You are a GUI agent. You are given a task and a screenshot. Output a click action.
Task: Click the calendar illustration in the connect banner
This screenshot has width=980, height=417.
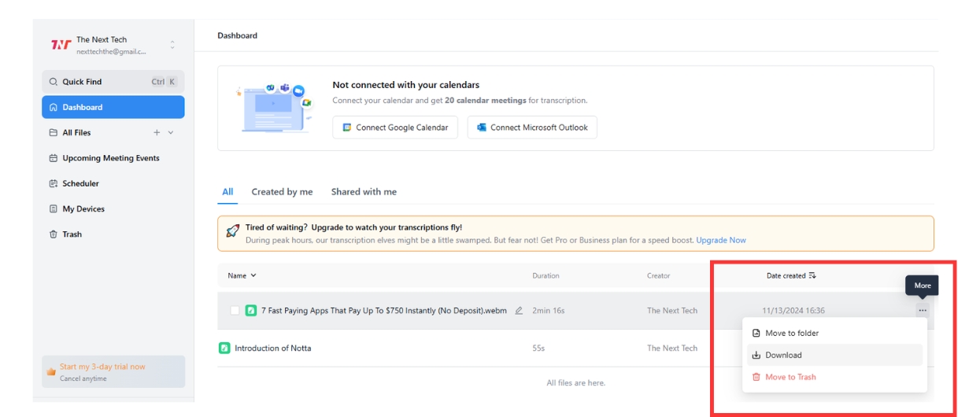(274, 108)
